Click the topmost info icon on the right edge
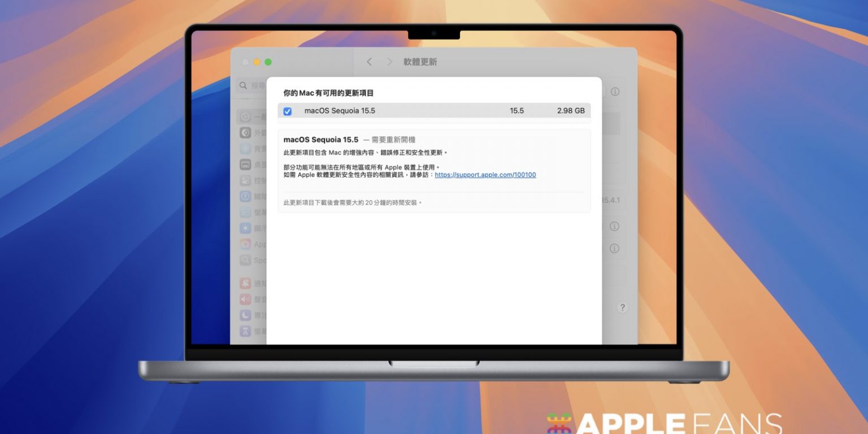Image resolution: width=868 pixels, height=434 pixels. pyautogui.click(x=615, y=92)
